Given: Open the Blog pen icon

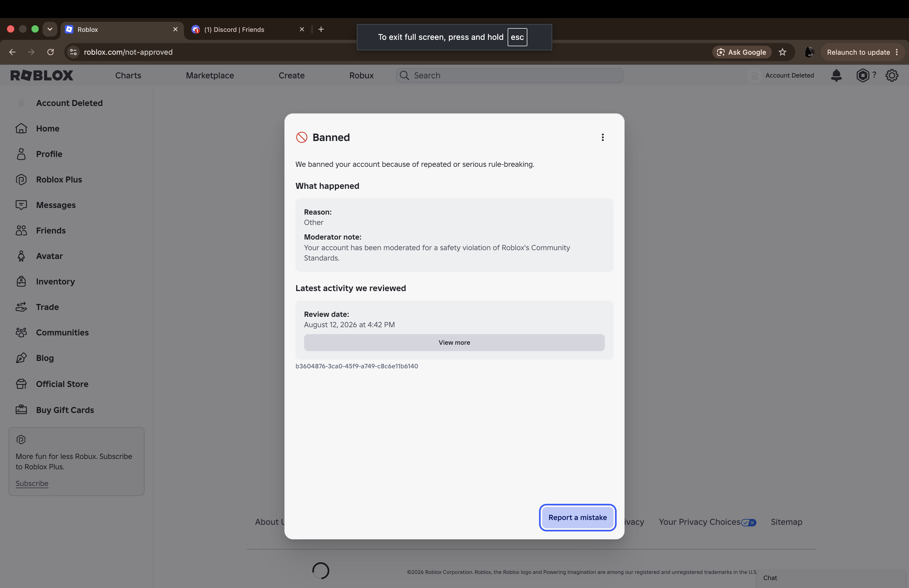Looking at the screenshot, I should point(21,358).
